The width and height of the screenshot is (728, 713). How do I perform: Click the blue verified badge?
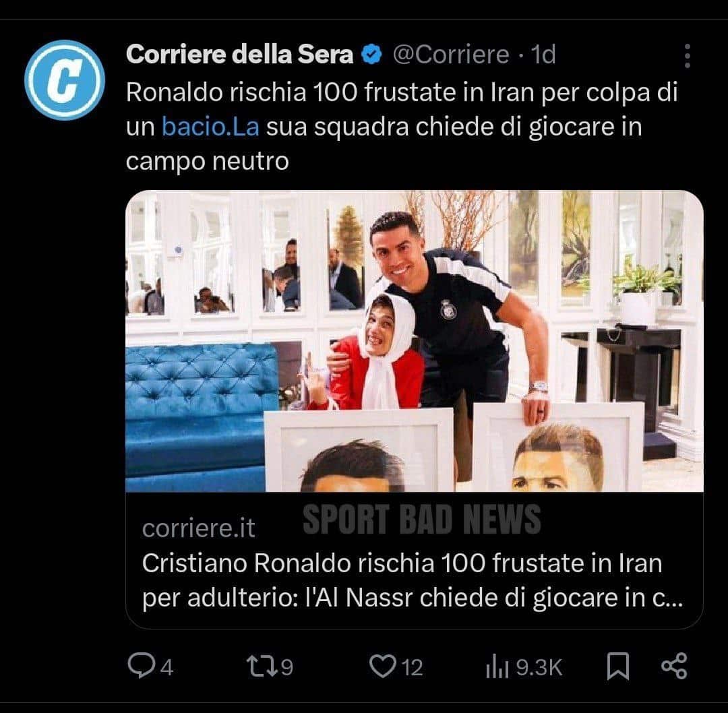[371, 55]
